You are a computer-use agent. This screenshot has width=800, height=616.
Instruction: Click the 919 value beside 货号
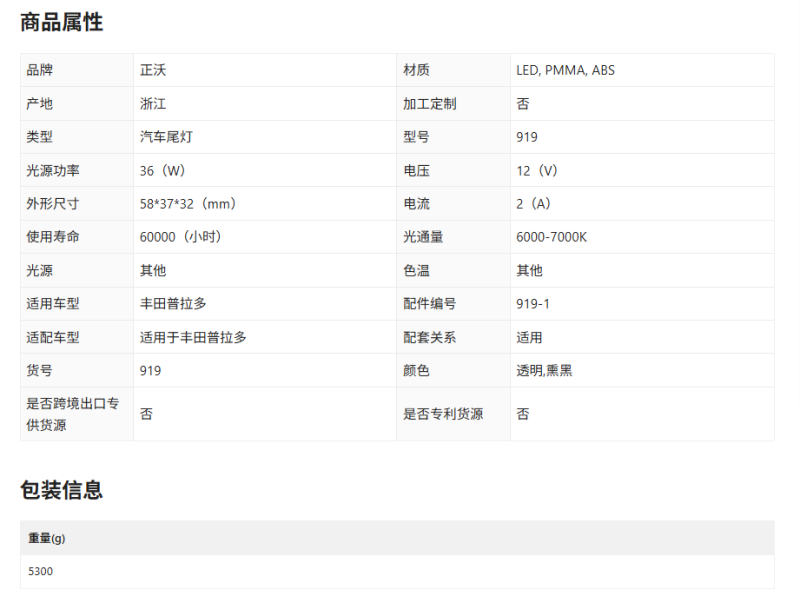click(x=151, y=371)
